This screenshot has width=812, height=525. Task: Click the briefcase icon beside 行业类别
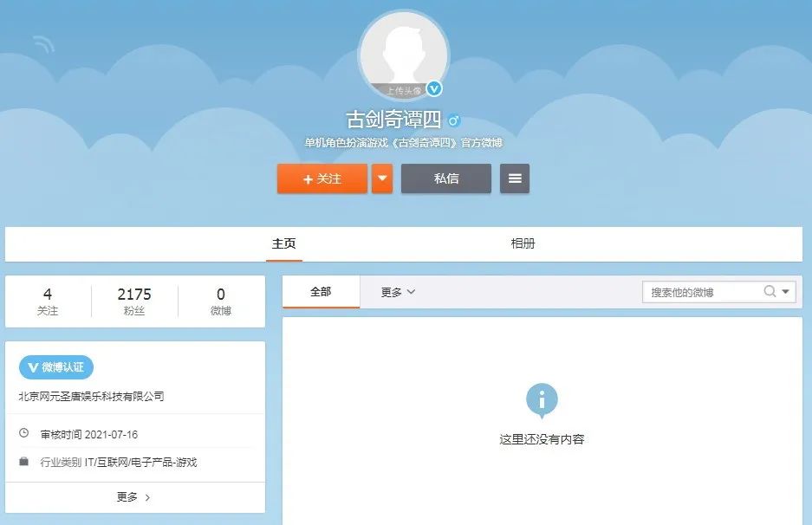point(24,463)
